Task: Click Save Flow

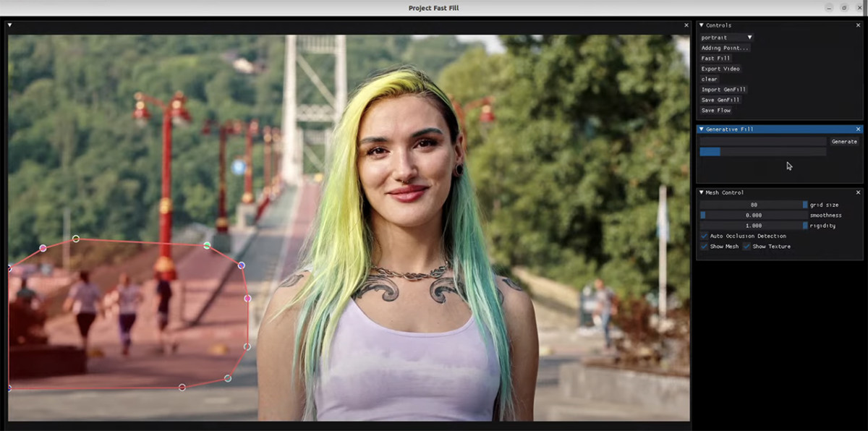Action: [715, 110]
